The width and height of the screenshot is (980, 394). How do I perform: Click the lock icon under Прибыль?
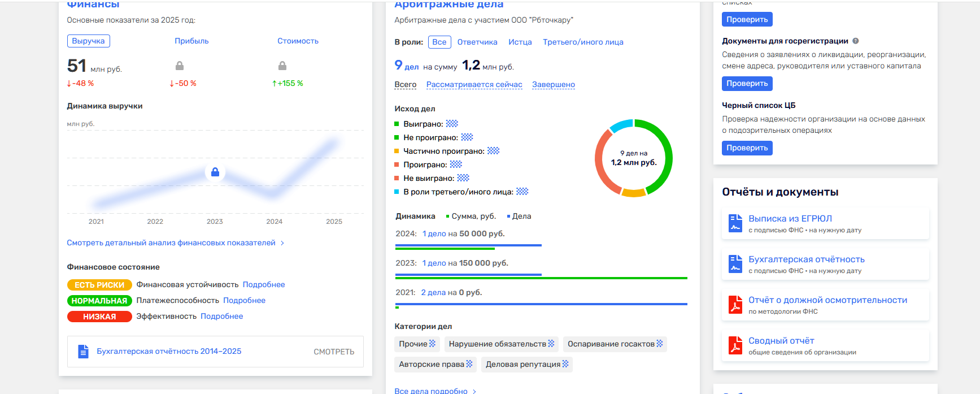180,66
